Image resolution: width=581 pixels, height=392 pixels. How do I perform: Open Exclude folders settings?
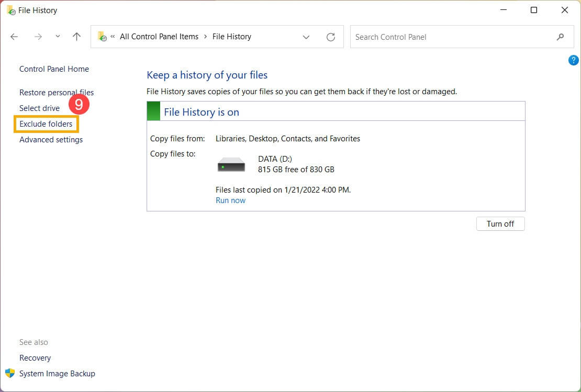[46, 124]
